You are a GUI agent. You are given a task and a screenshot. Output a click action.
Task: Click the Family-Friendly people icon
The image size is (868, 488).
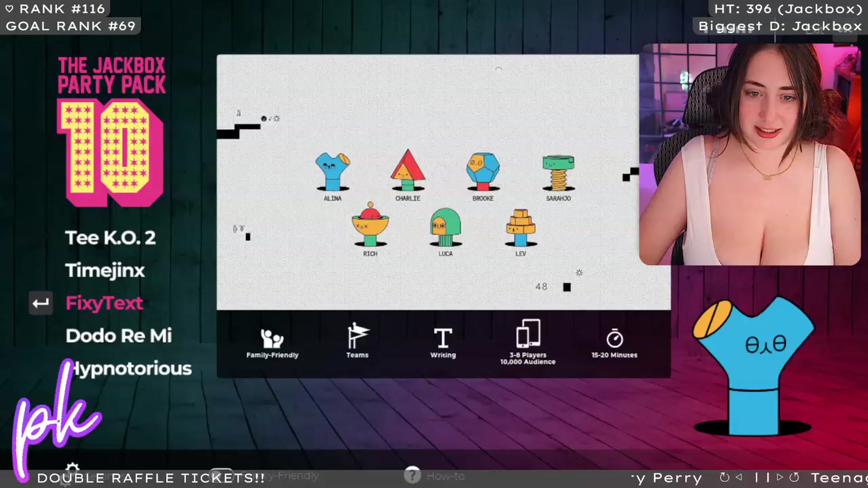272,338
